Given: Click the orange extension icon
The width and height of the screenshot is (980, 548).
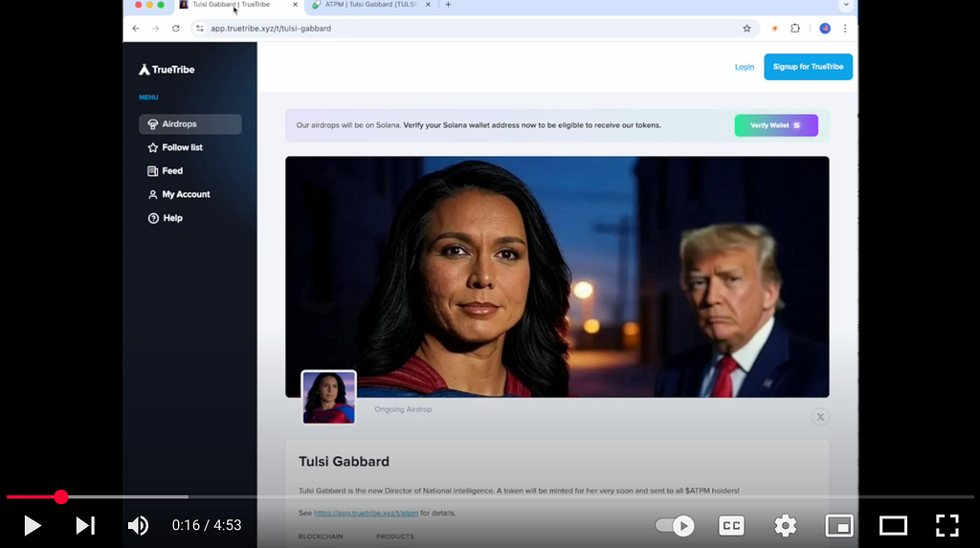Looking at the screenshot, I should (x=774, y=28).
